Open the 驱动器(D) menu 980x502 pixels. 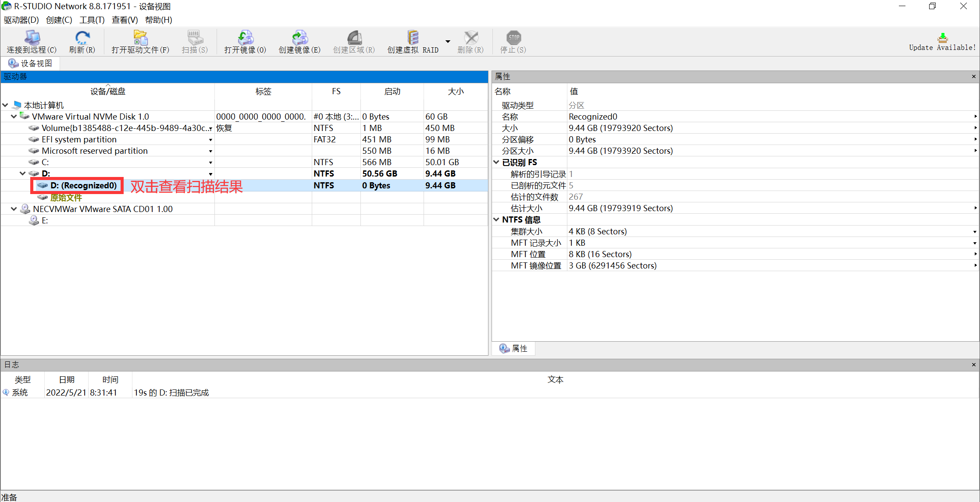coord(21,20)
